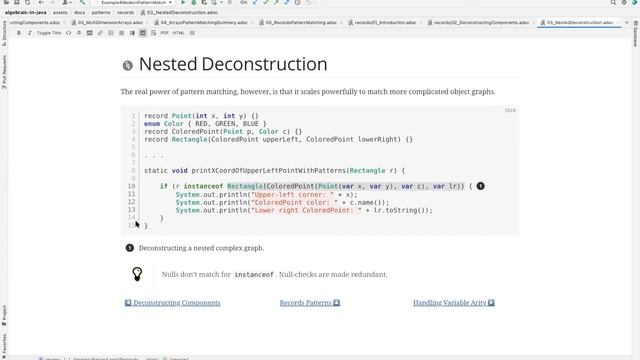Click the Toggle Title button
640x360 pixels.
click(x=49, y=33)
